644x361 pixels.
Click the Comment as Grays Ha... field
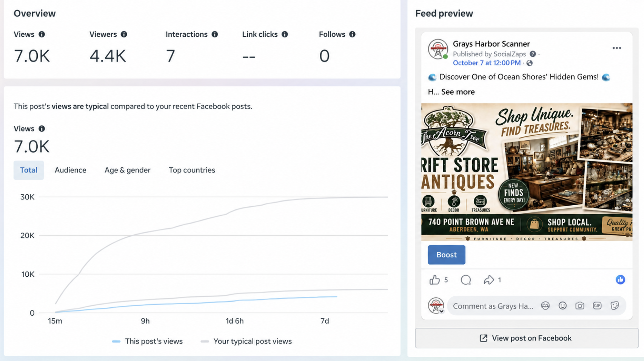493,306
